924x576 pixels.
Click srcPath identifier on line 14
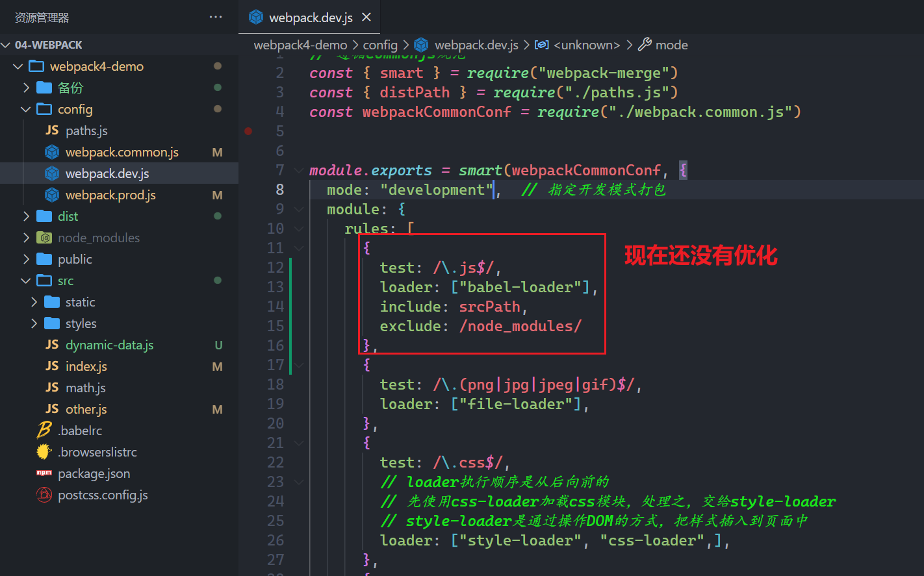pyautogui.click(x=489, y=307)
